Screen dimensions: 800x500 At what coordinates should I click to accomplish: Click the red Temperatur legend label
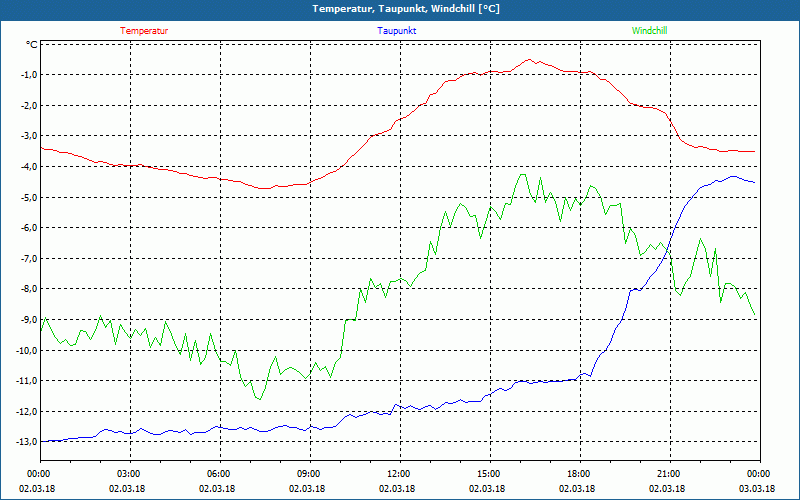(144, 31)
